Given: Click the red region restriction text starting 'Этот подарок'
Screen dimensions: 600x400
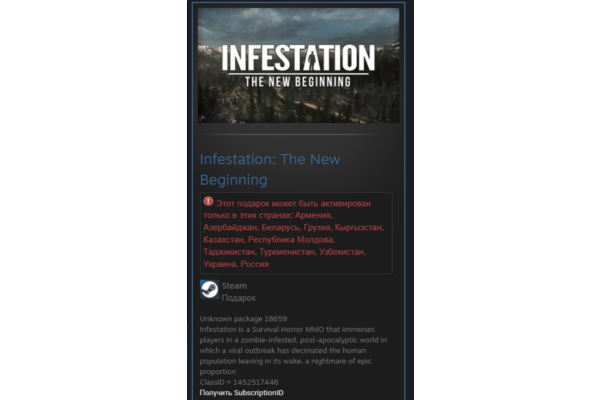Looking at the screenshot, I should (x=293, y=233).
